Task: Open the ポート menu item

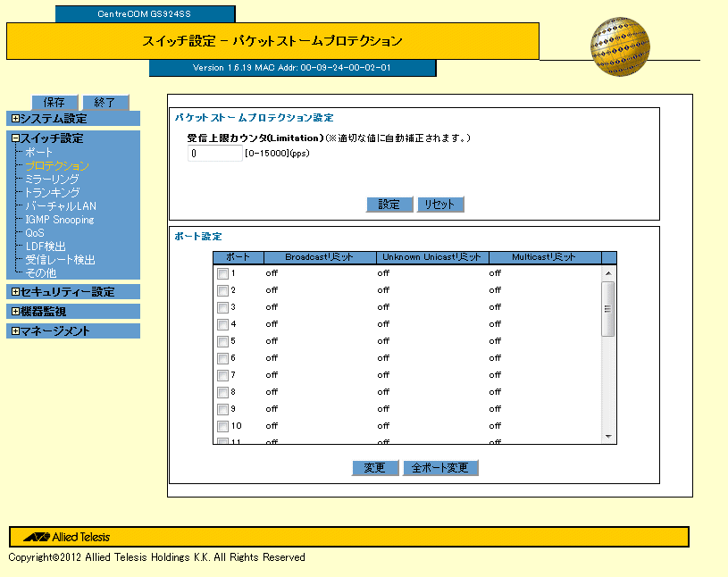Action: tap(38, 152)
